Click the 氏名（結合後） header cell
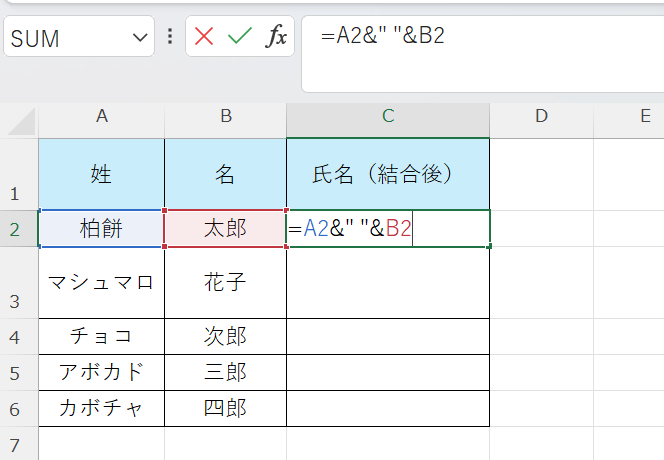664x460 pixels. 388,174
